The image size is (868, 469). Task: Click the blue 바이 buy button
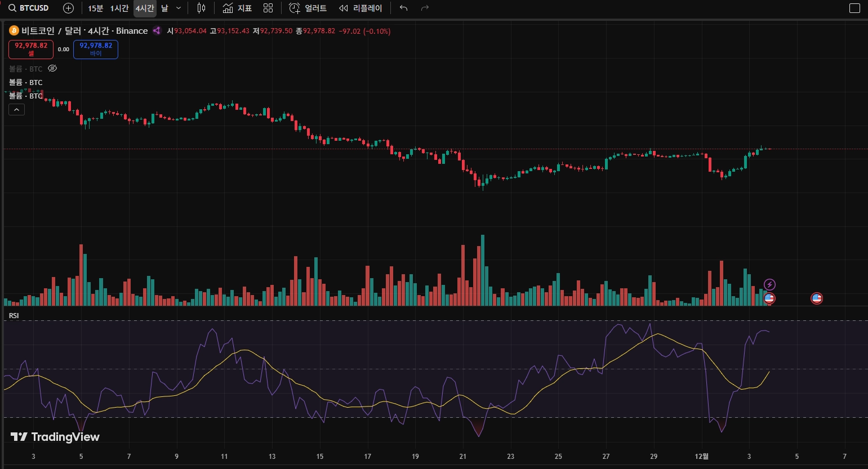95,50
